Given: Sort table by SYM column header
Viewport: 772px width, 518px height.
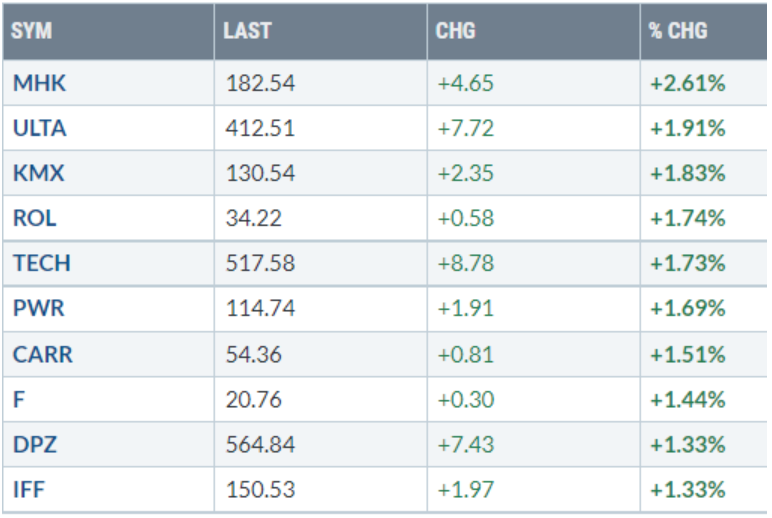Looking at the screenshot, I should tap(32, 31).
